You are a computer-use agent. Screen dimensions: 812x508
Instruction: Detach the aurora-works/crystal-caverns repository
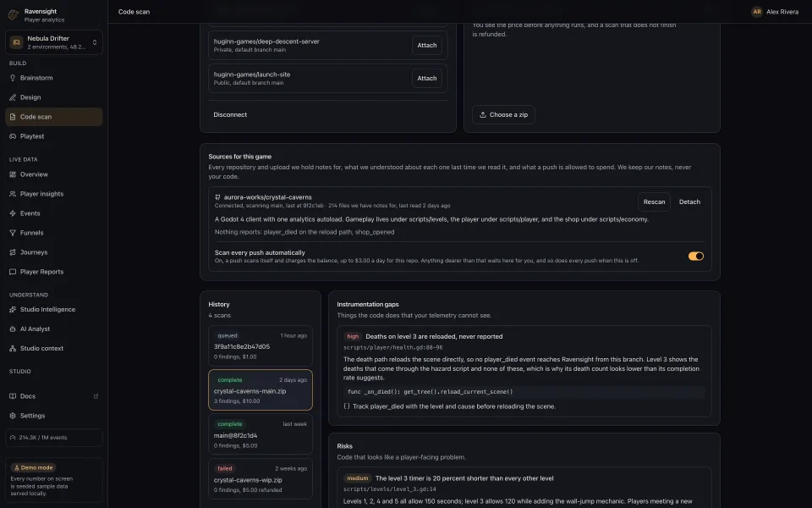689,202
